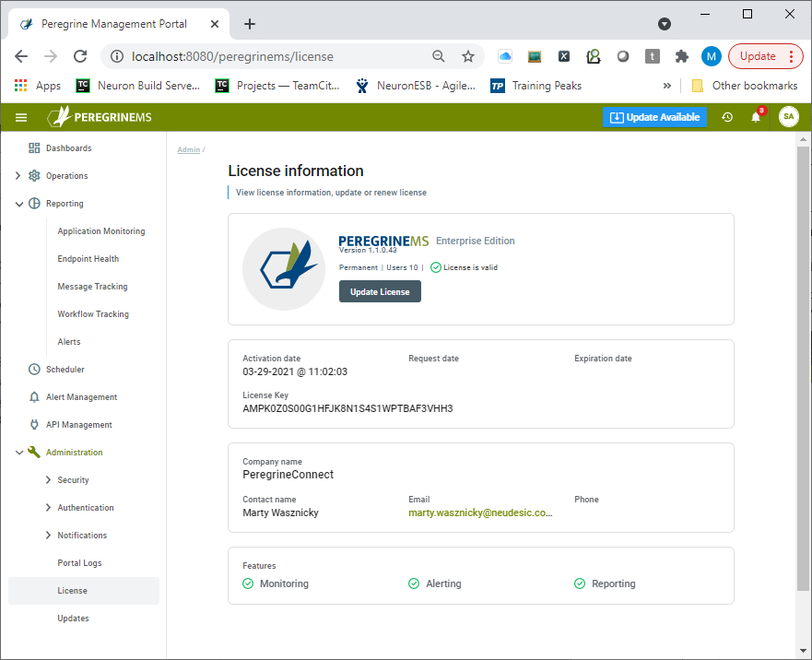Screen dimensions: 812x660
Task: Collapse the Administration section chevron
Action: point(19,453)
